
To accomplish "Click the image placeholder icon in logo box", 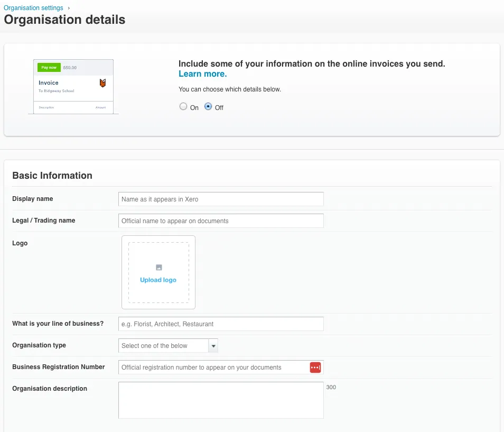I will (x=159, y=268).
